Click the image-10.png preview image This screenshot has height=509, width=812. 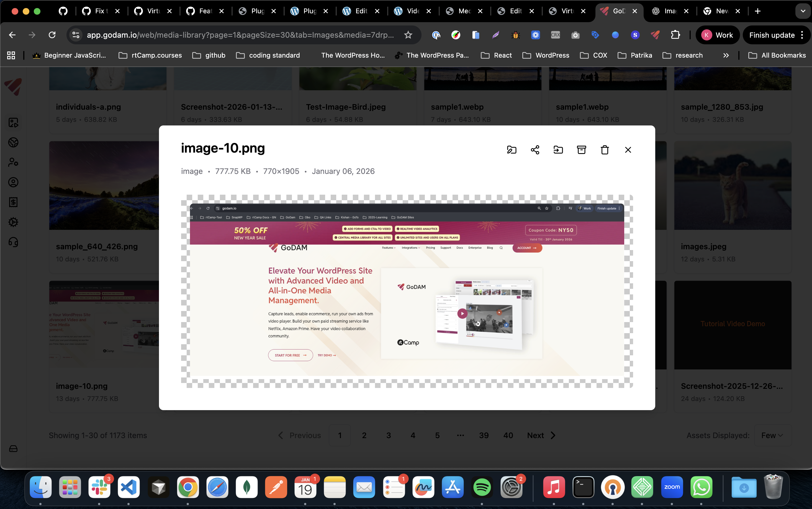(x=407, y=291)
